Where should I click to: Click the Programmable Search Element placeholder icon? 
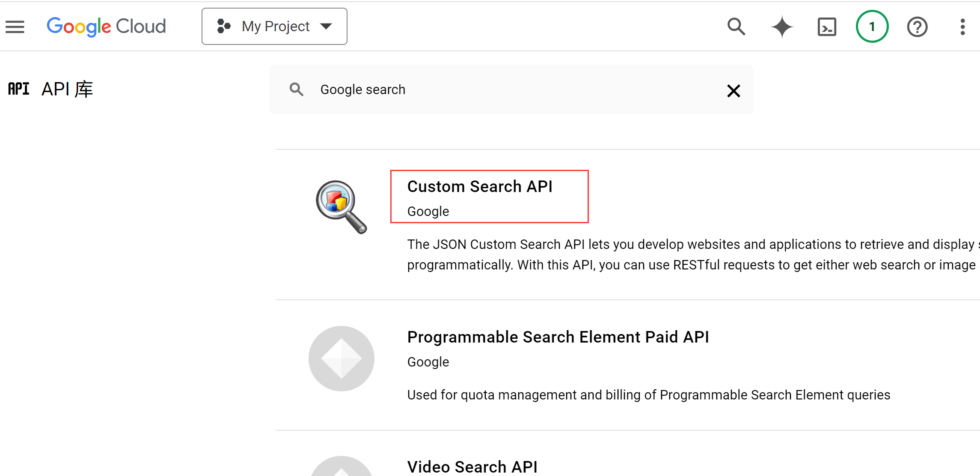click(341, 358)
